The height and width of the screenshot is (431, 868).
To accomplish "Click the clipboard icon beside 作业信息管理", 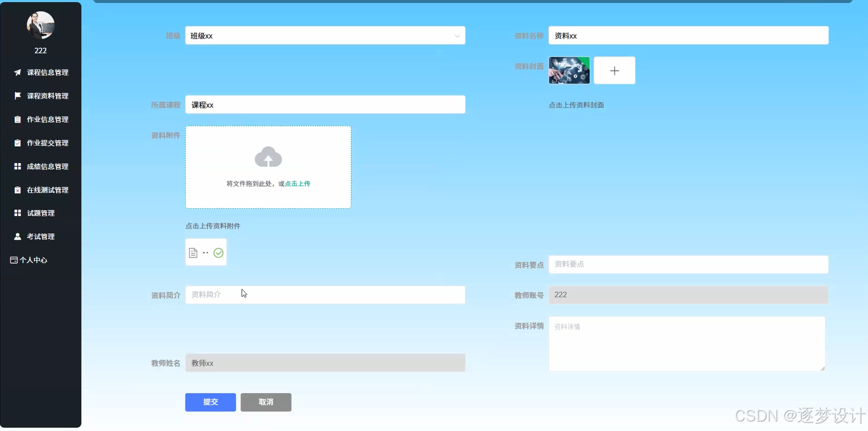I will pyautogui.click(x=17, y=119).
